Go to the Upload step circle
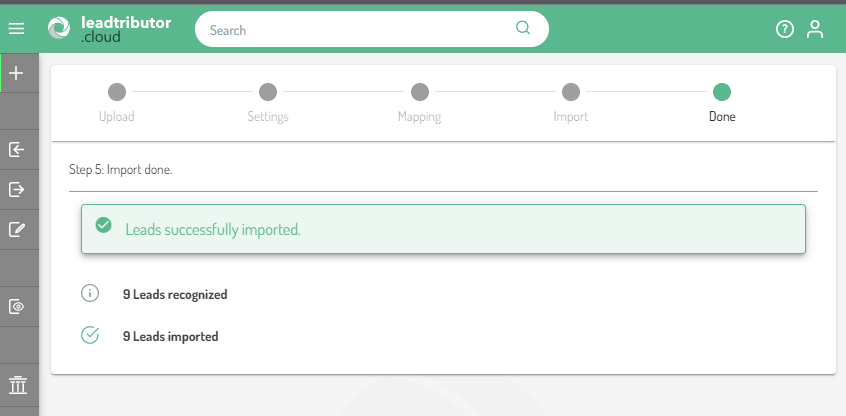The image size is (846, 416). 117,92
